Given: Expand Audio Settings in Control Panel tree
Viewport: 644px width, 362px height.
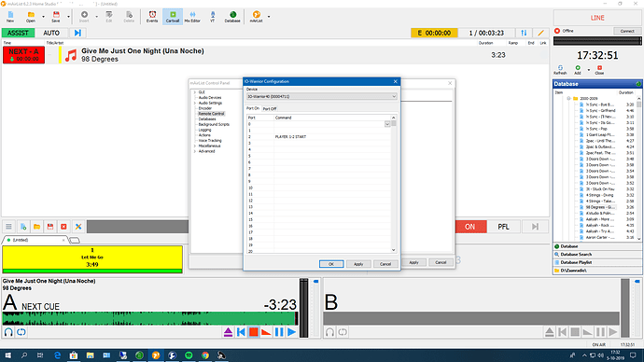Looking at the screenshot, I should [195, 103].
